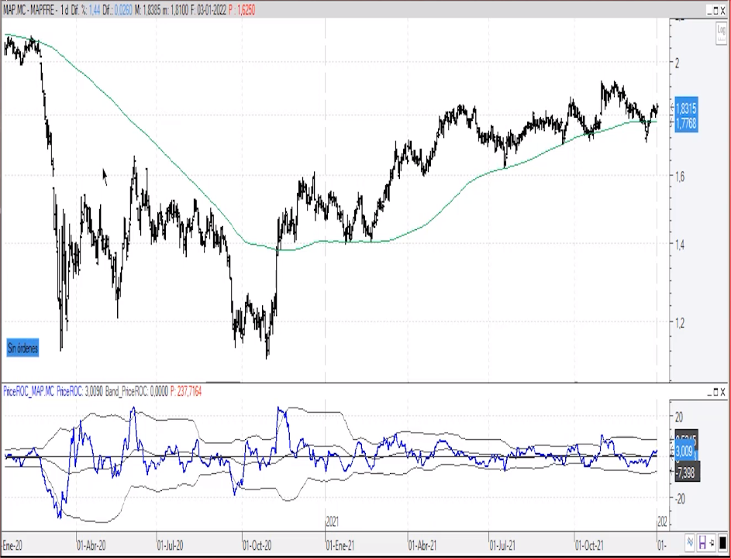This screenshot has height=560, width=731.
Task: Click the 'MAP.MC - MAPFRE' chart title
Action: coord(29,10)
